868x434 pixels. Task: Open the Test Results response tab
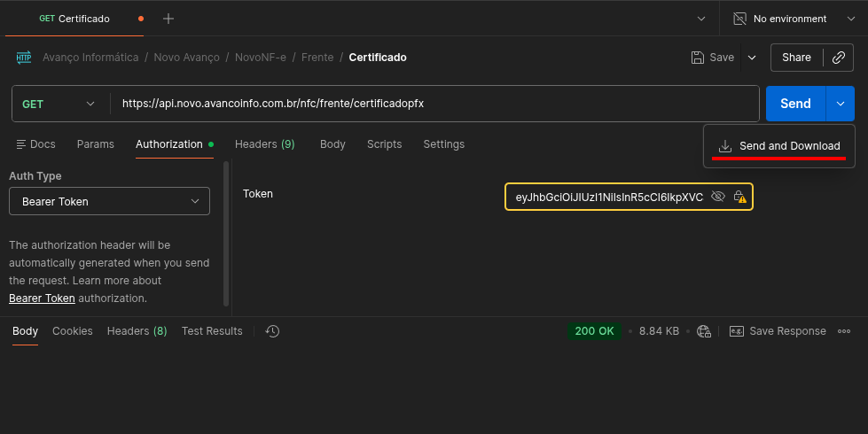pyautogui.click(x=212, y=331)
